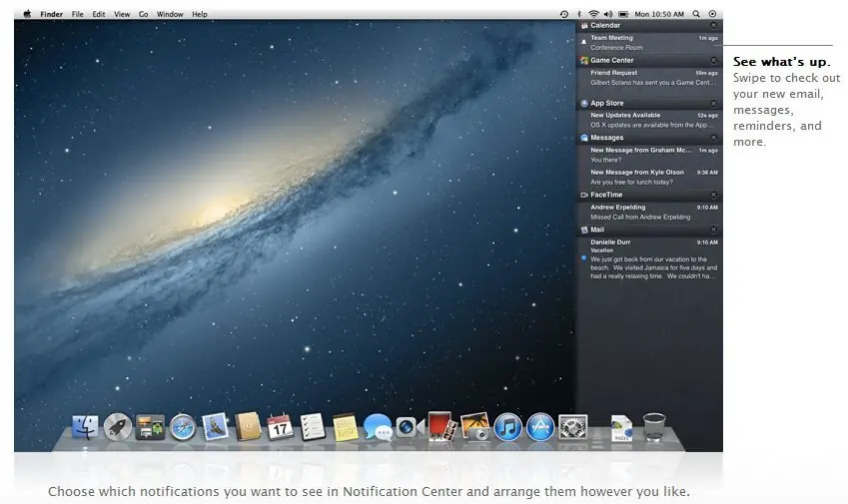The height and width of the screenshot is (504, 848).
Task: Open the Finder menu
Action: (x=51, y=14)
